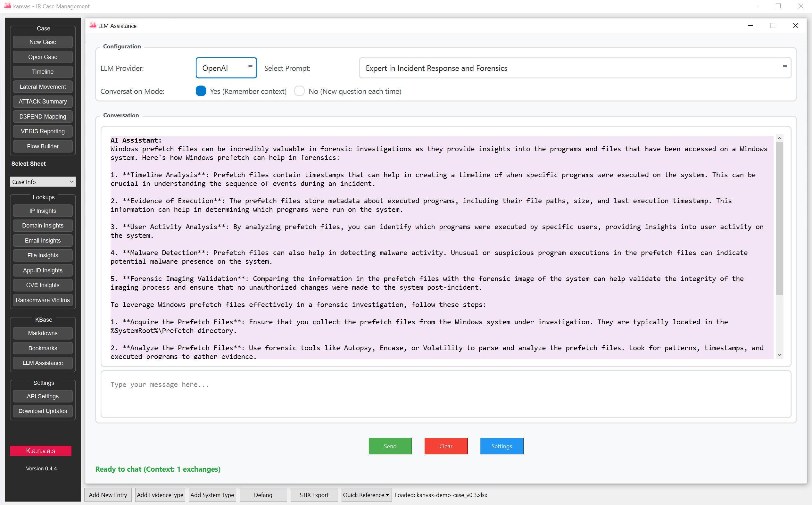Open the Quick Reference menu
Viewport: 812px width, 505px height.
point(366,495)
